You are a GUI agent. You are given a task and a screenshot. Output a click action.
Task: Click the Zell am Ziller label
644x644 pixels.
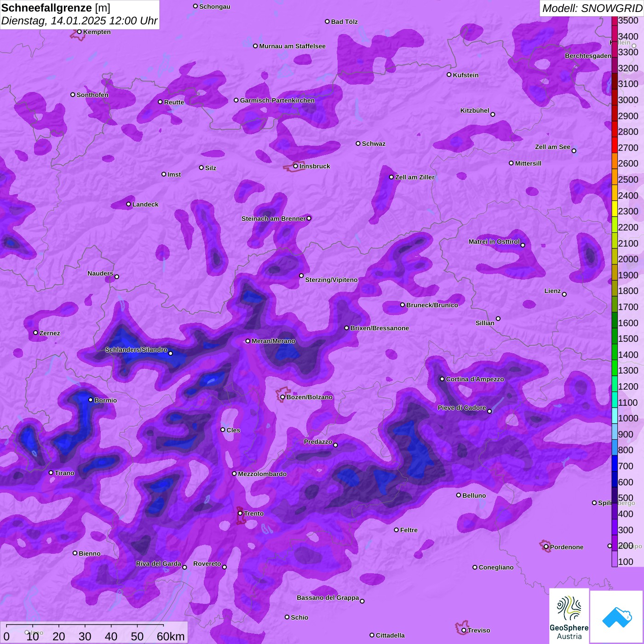(415, 177)
